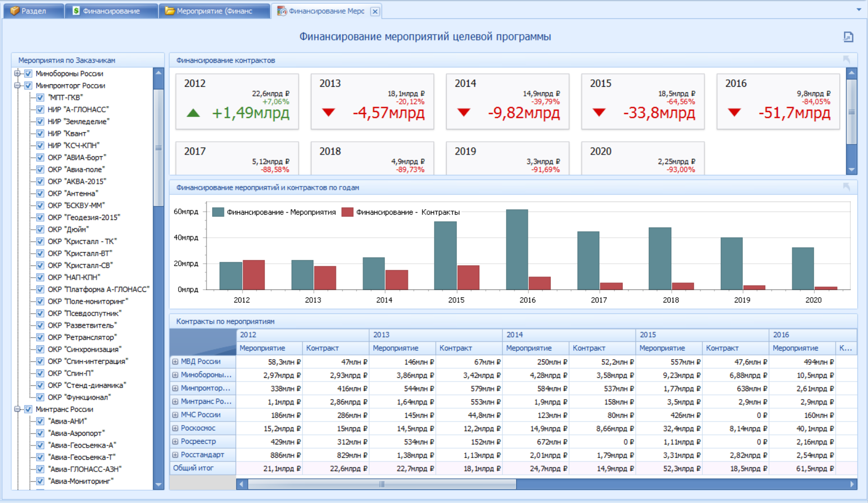This screenshot has width=868, height=503.
Task: Toggle the Минпромторг России checkbox
Action: point(29,85)
